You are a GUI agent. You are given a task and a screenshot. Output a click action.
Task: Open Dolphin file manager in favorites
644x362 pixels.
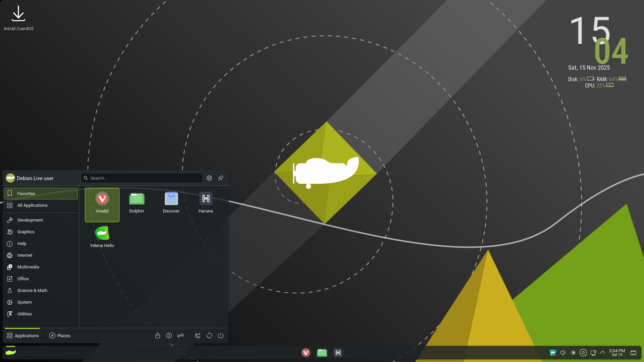coord(137,203)
